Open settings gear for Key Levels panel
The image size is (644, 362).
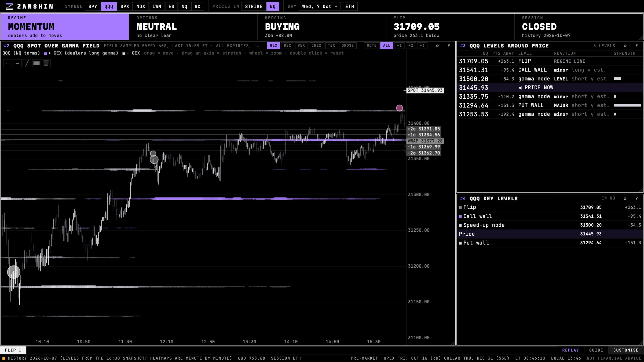point(625,198)
